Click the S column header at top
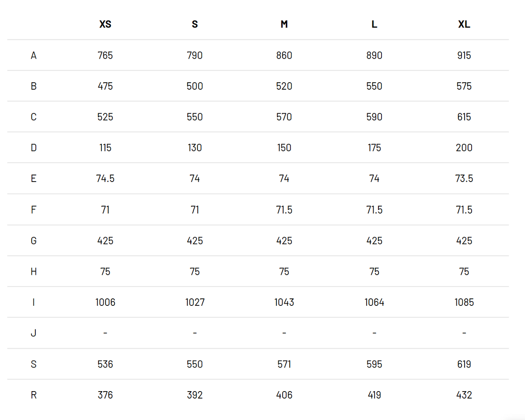The image size is (525, 420). (x=195, y=24)
